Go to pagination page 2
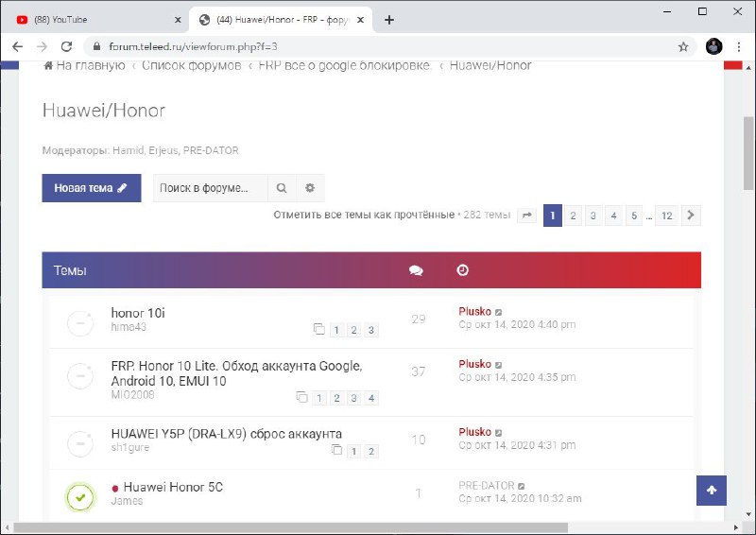756x535 pixels. (573, 216)
